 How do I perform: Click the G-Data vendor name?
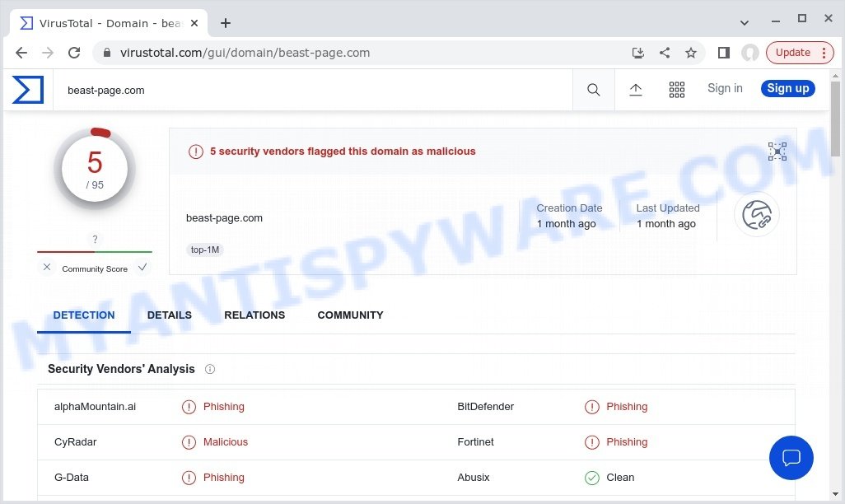(x=71, y=478)
